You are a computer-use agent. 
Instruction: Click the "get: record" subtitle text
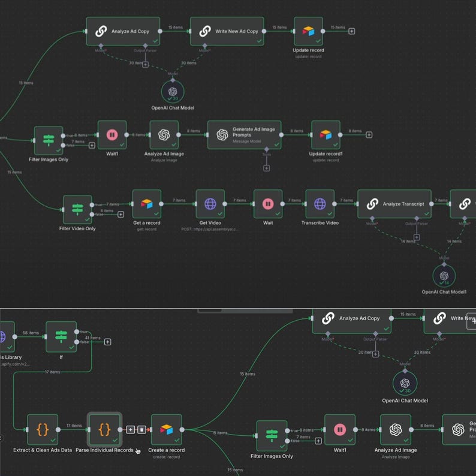pos(147,229)
